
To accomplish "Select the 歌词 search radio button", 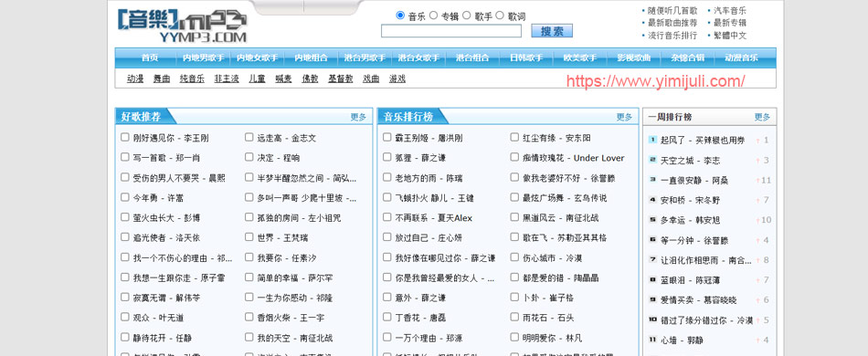I will coord(500,16).
